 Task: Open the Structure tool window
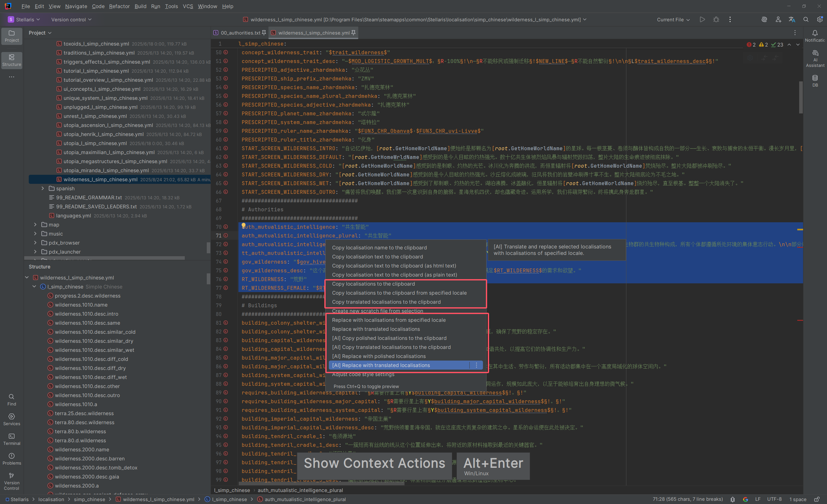tap(12, 60)
